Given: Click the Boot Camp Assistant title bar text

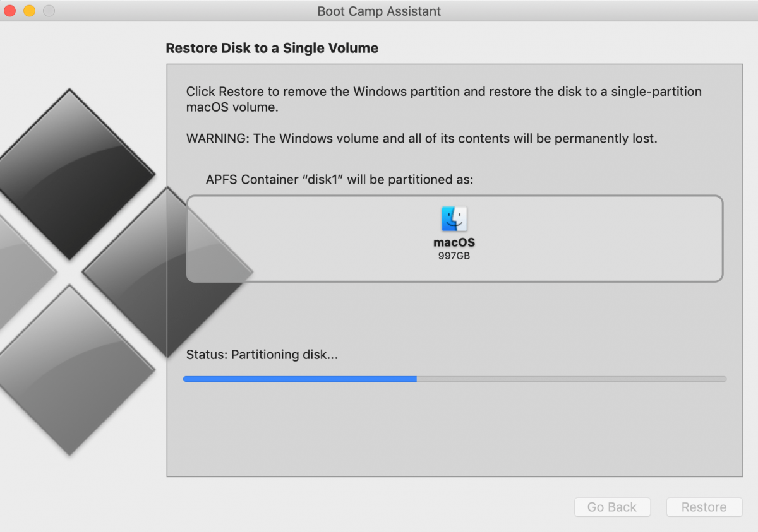Looking at the screenshot, I should [x=379, y=11].
